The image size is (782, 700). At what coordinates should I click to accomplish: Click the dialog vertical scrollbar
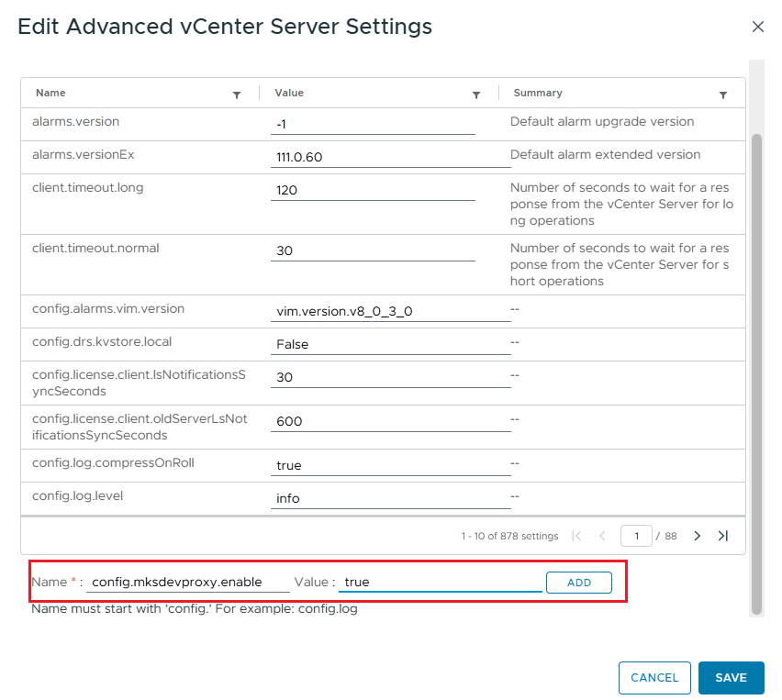[x=756, y=367]
